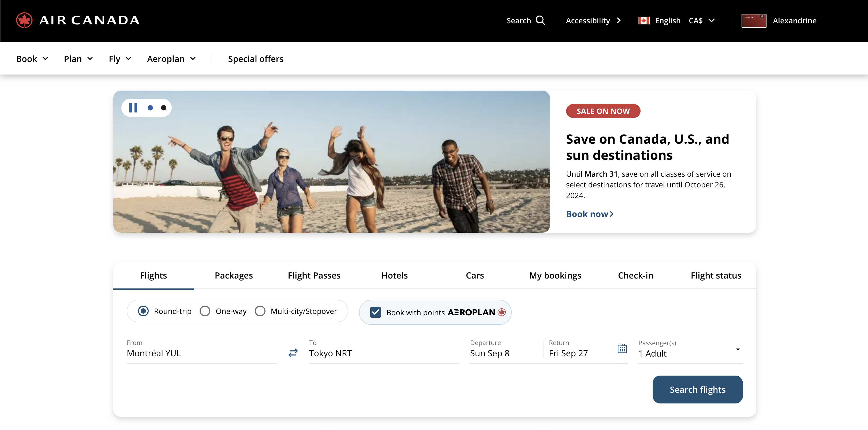This screenshot has height=430, width=868.
Task: Switch to the Flight Passes tab
Action: [314, 276]
